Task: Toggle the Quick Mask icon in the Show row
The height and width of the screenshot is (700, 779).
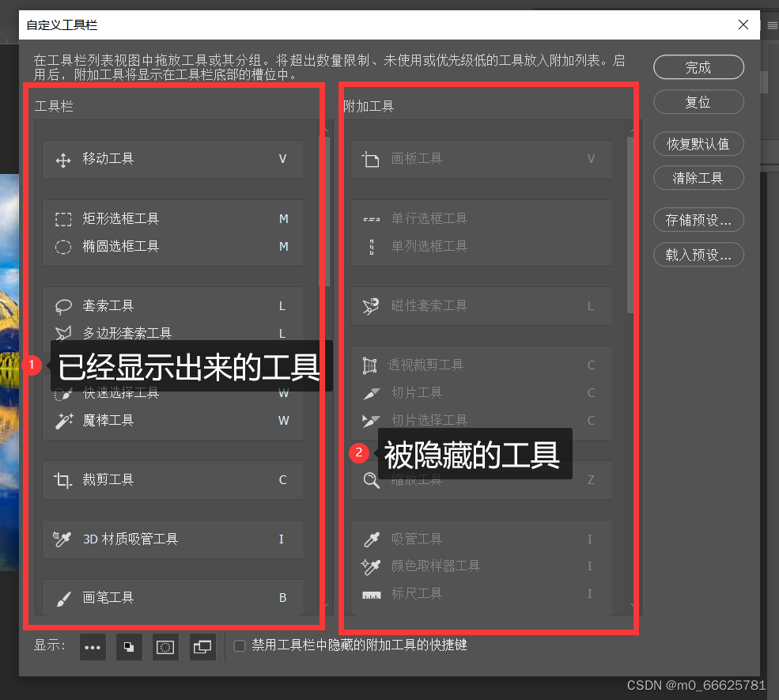Action: (x=165, y=647)
